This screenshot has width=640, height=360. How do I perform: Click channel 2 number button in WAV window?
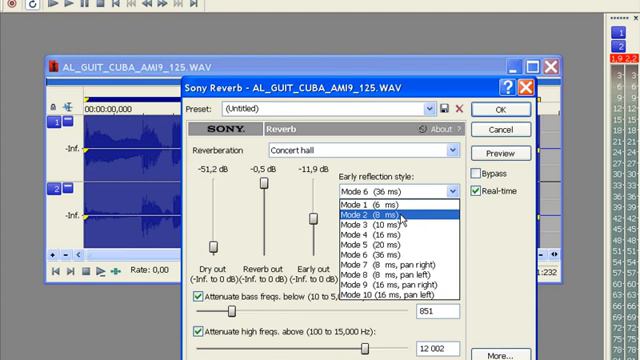coord(54,189)
